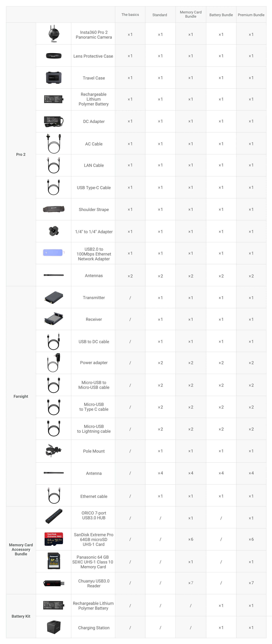Click the Pole Mount clamp image

(54, 450)
